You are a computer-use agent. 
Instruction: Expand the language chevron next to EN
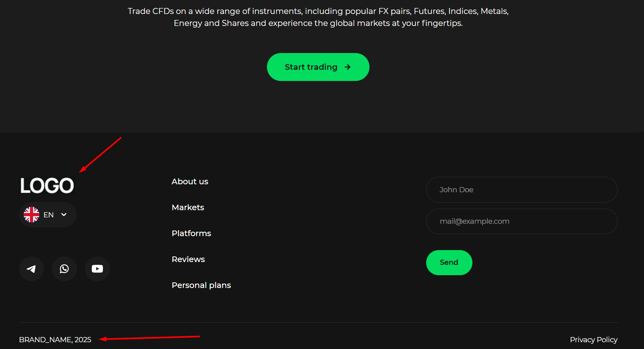pyautogui.click(x=64, y=215)
